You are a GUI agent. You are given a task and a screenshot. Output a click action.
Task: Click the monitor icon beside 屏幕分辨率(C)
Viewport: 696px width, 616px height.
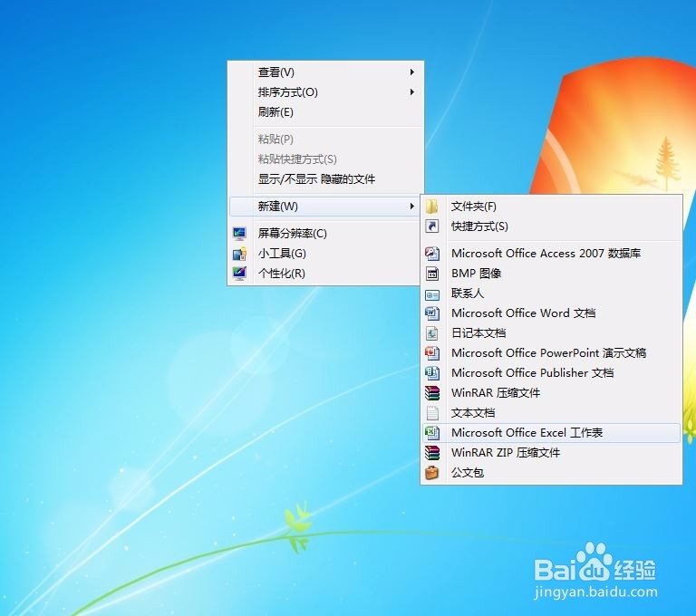239,234
